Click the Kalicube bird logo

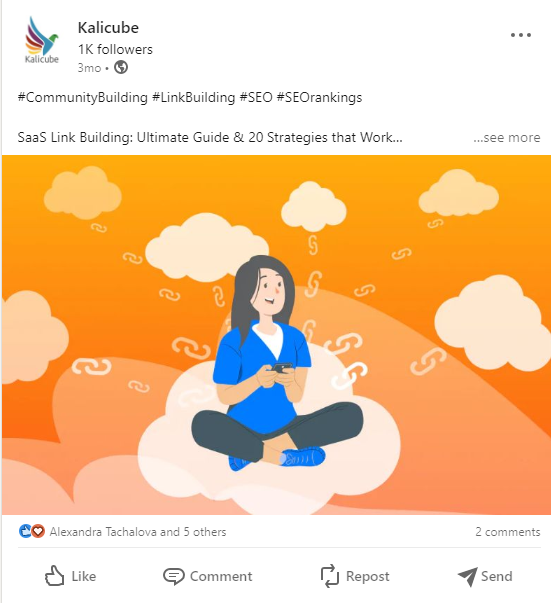tap(42, 40)
